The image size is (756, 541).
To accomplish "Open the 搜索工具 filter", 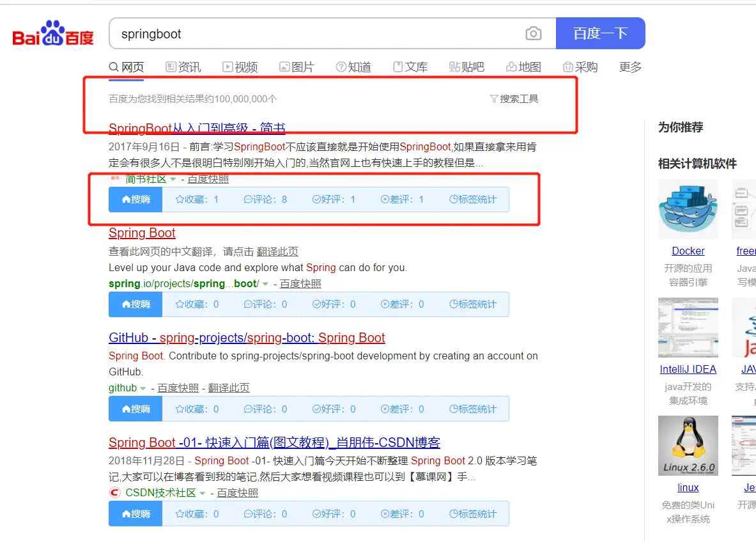I will coord(514,99).
